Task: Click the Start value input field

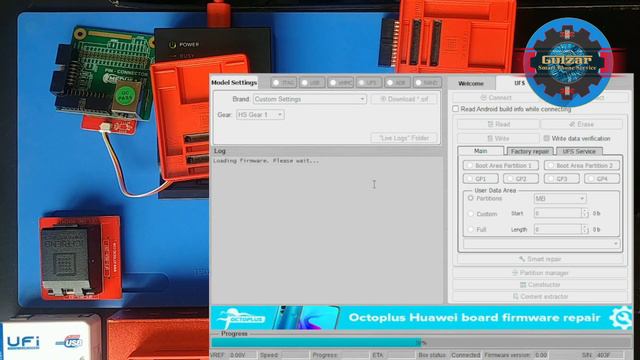Action: [x=558, y=213]
